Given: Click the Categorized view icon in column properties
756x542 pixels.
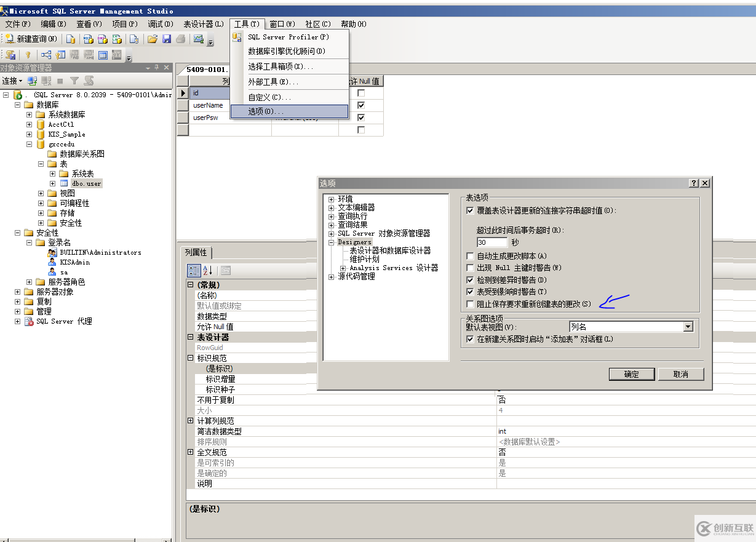Looking at the screenshot, I should click(194, 270).
